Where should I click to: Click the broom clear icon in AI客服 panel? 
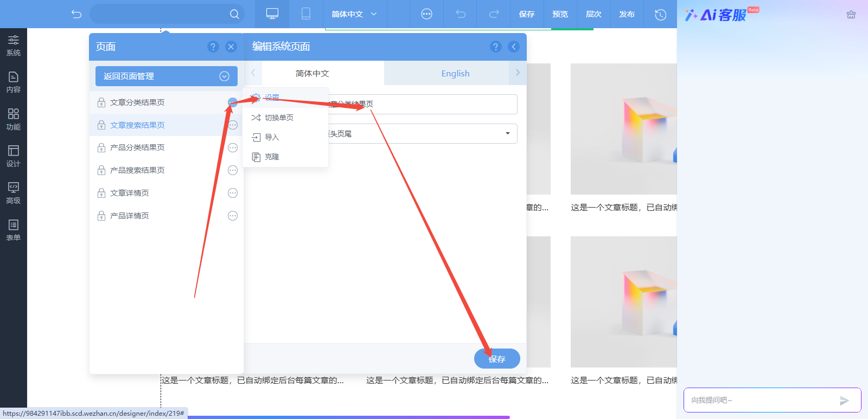click(x=851, y=15)
